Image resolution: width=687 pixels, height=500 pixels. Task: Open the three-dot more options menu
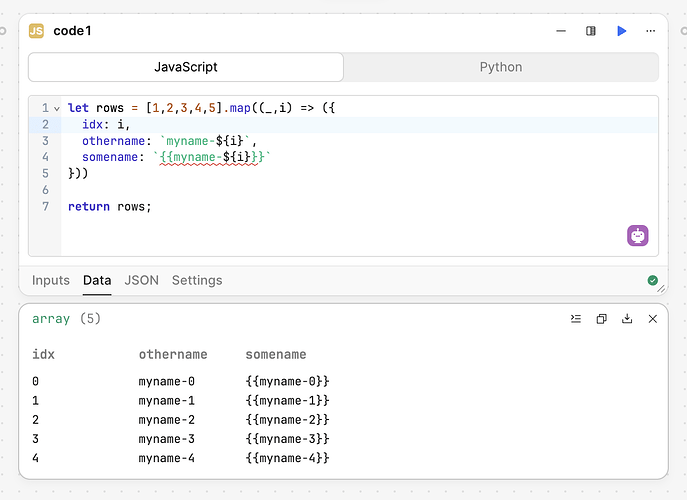[651, 31]
